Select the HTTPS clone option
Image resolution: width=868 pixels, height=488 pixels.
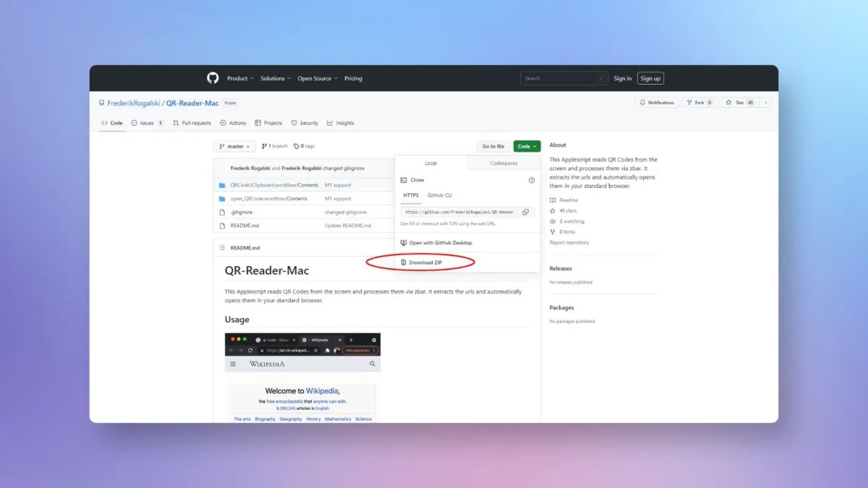pos(411,195)
